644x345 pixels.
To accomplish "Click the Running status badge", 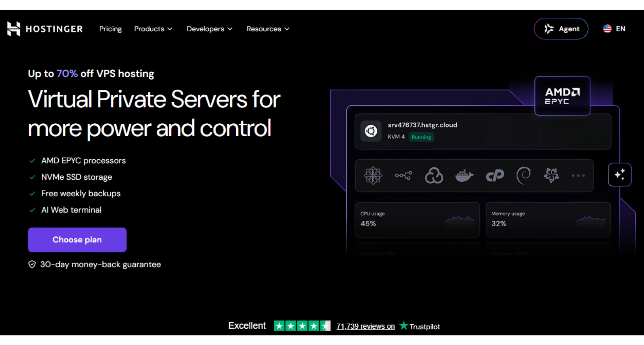I will point(421,137).
